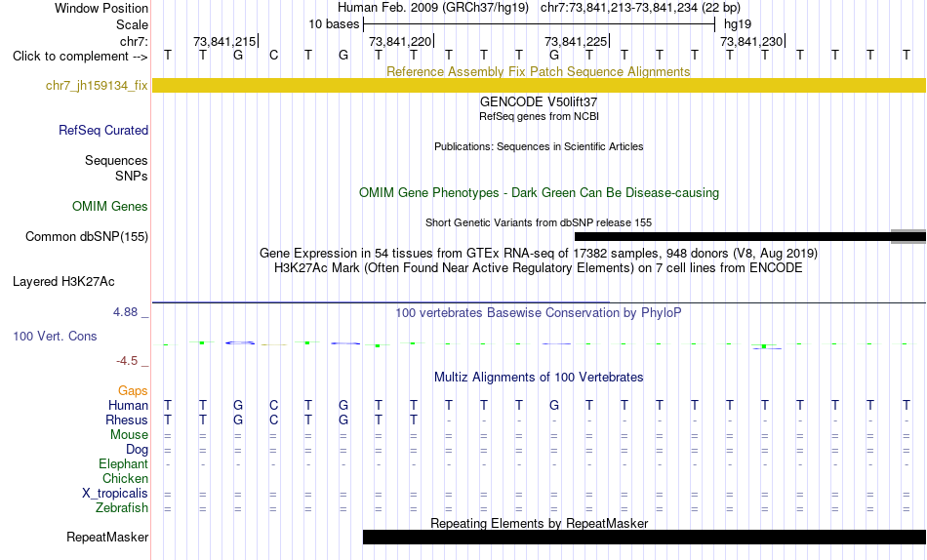The image size is (927, 560).
Task: Open the RepeatMasker track label
Action: click(107, 537)
